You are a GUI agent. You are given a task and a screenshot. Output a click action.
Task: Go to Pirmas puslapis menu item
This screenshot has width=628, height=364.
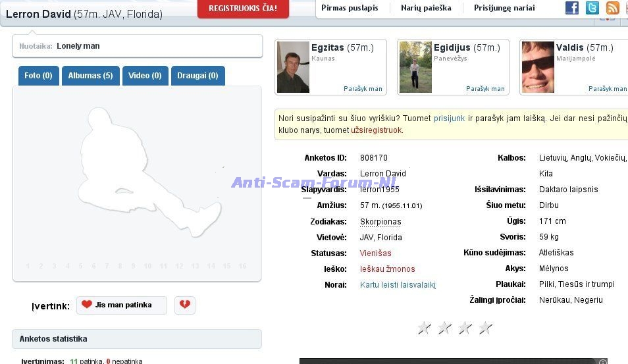click(x=350, y=8)
